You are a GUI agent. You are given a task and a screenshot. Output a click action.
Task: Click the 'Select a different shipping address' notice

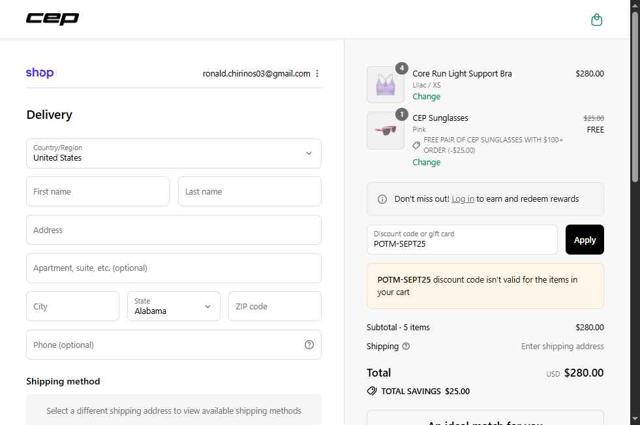coord(174,411)
